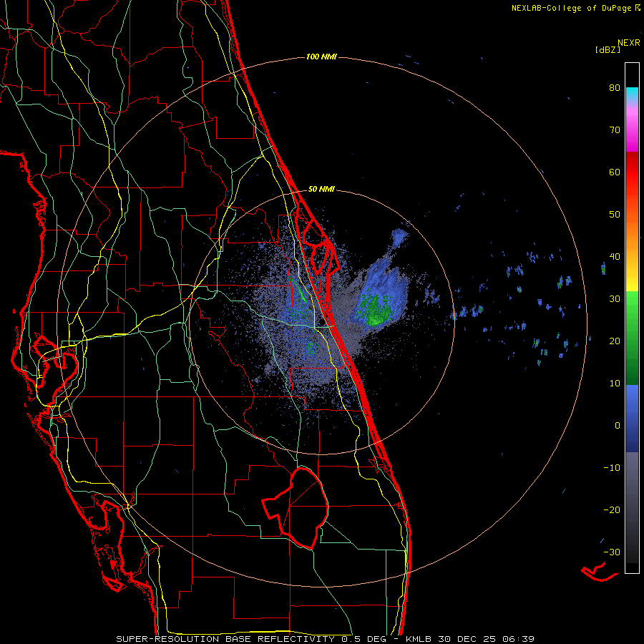Click the 100 NMI range ring label
The width and height of the screenshot is (644, 644).
click(x=321, y=57)
